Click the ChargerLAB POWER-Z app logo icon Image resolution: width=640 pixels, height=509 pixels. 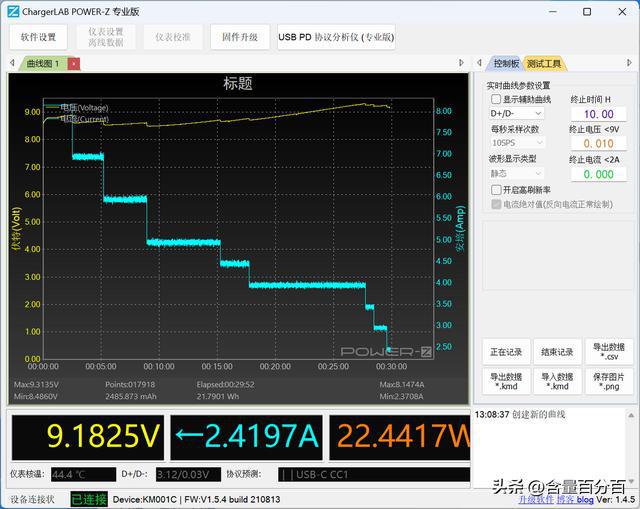(13, 11)
